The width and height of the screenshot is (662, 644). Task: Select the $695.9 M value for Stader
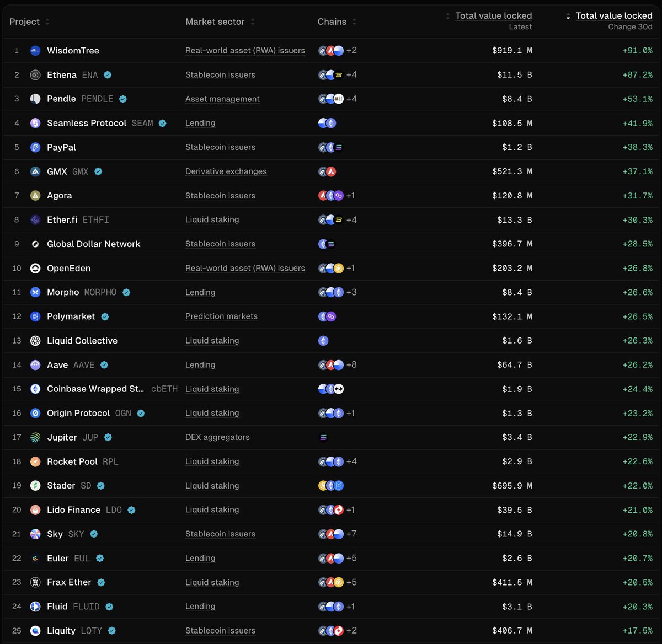pos(512,486)
